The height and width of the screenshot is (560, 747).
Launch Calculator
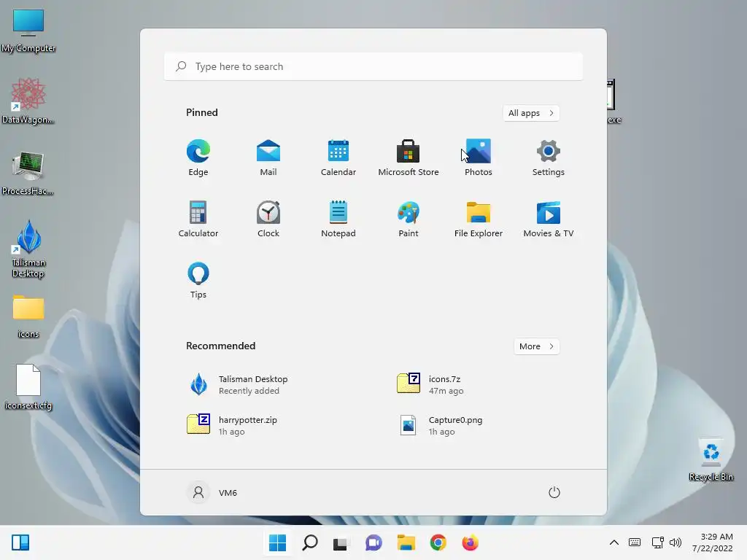pyautogui.click(x=198, y=219)
